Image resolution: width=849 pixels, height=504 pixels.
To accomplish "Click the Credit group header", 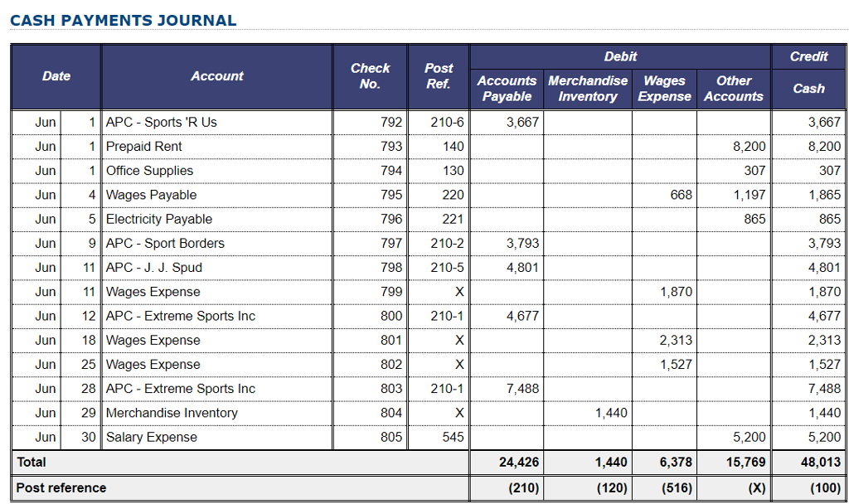I will pos(809,57).
